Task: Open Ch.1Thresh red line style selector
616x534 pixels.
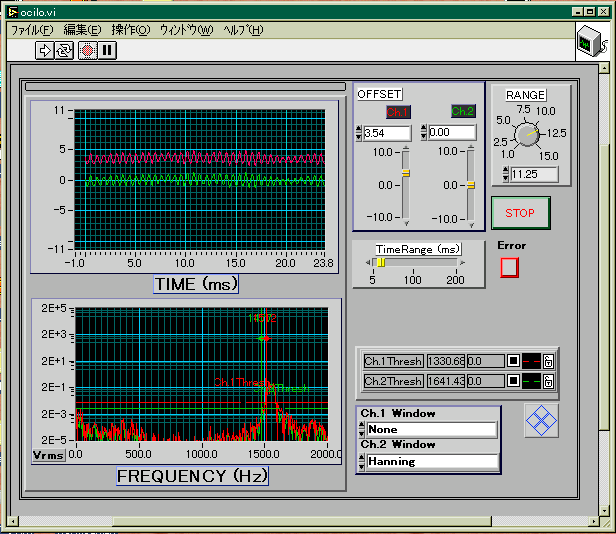Action: click(531, 361)
